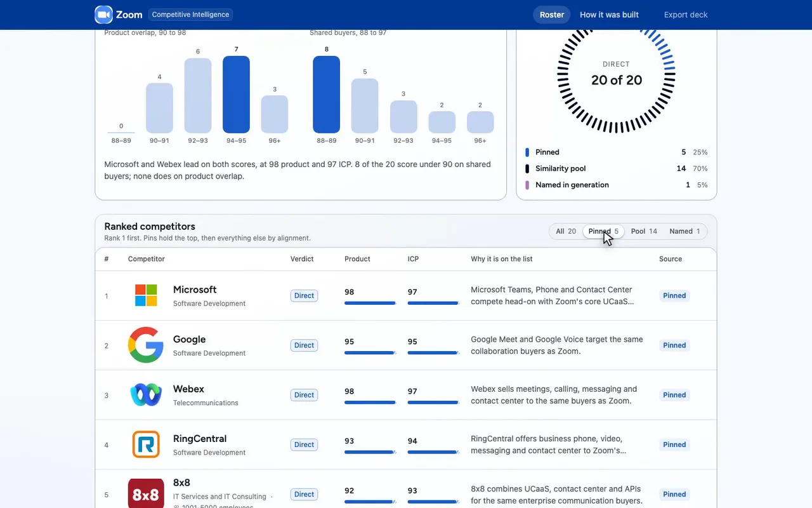812x508 pixels.
Task: Click the RingCentral logo
Action: point(146,444)
